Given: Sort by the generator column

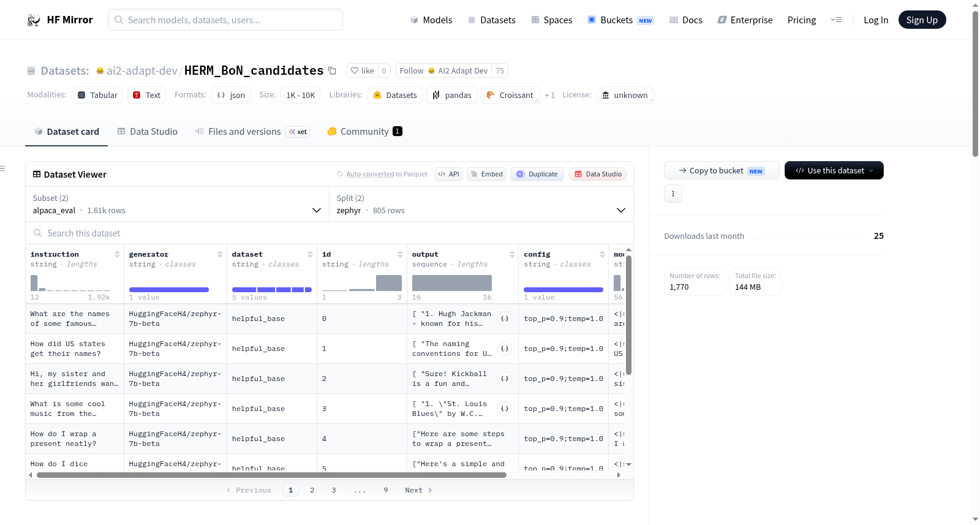Looking at the screenshot, I should (220, 254).
